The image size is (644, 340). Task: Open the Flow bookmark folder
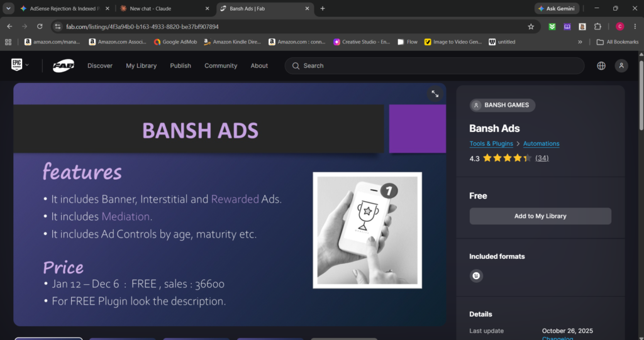coord(408,42)
